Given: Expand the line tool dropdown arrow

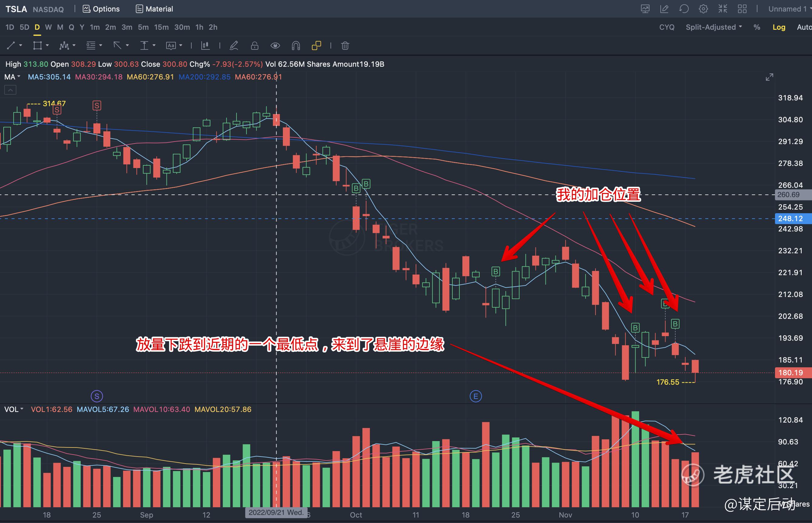Looking at the screenshot, I should point(20,45).
